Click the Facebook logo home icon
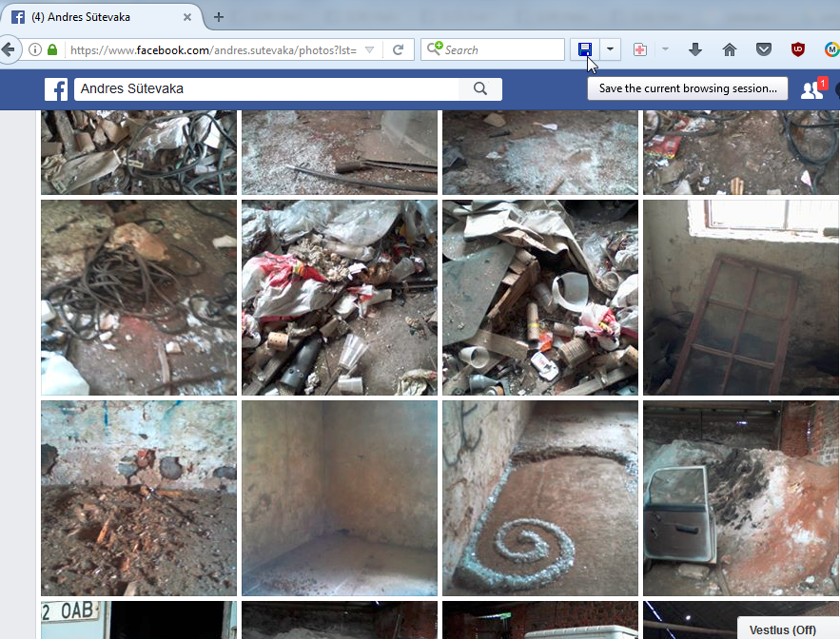This screenshot has height=639, width=840. pos(56,89)
